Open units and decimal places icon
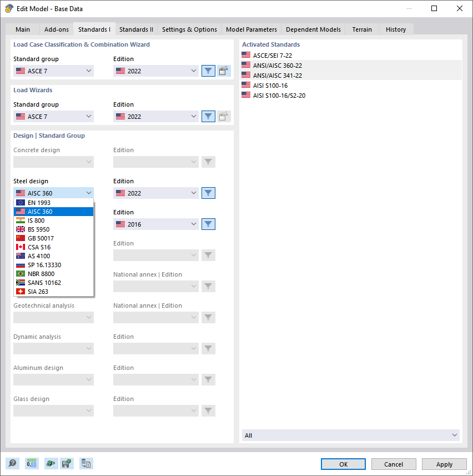This screenshot has width=473, height=476. (x=32, y=464)
